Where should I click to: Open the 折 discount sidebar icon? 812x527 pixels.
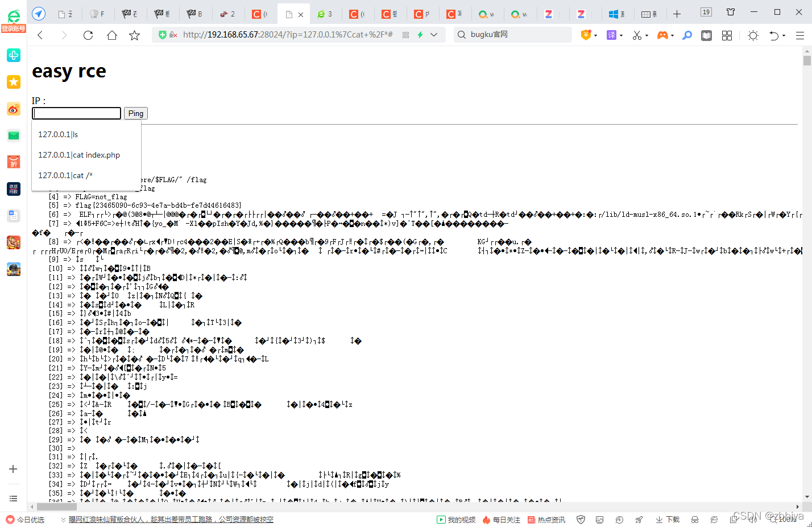coord(14,162)
